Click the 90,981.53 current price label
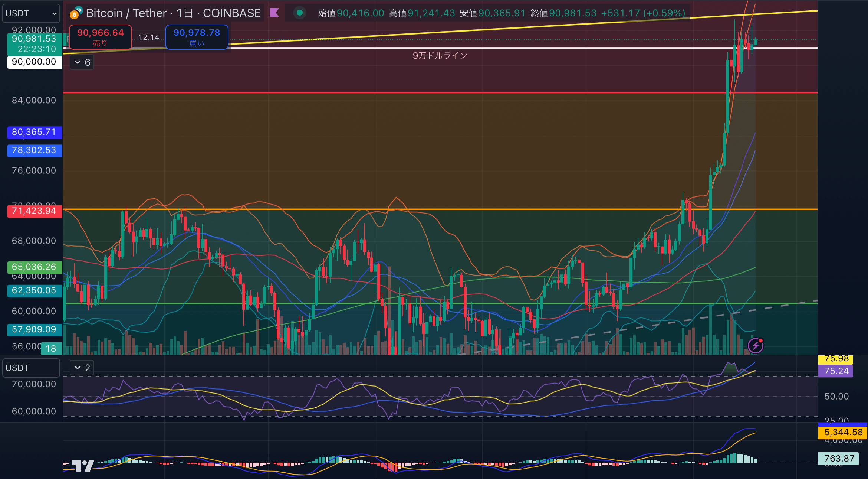Image resolution: width=868 pixels, height=479 pixels. (35, 44)
